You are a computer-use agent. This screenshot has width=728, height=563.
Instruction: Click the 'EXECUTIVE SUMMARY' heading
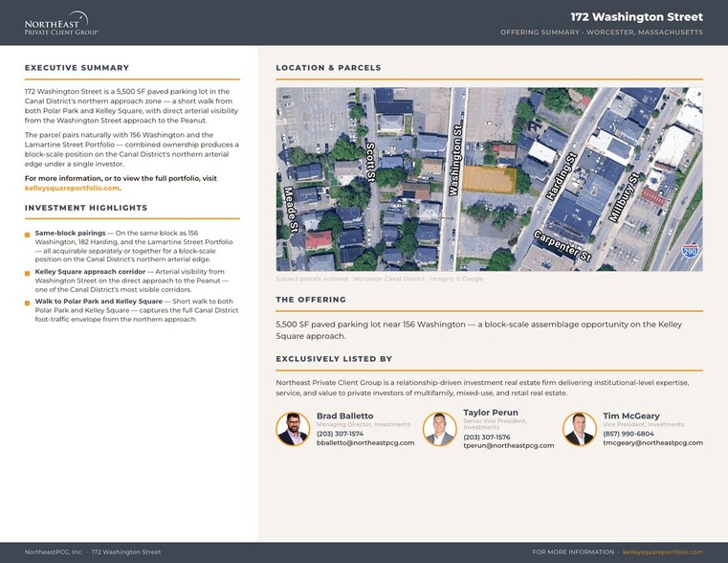(77, 68)
